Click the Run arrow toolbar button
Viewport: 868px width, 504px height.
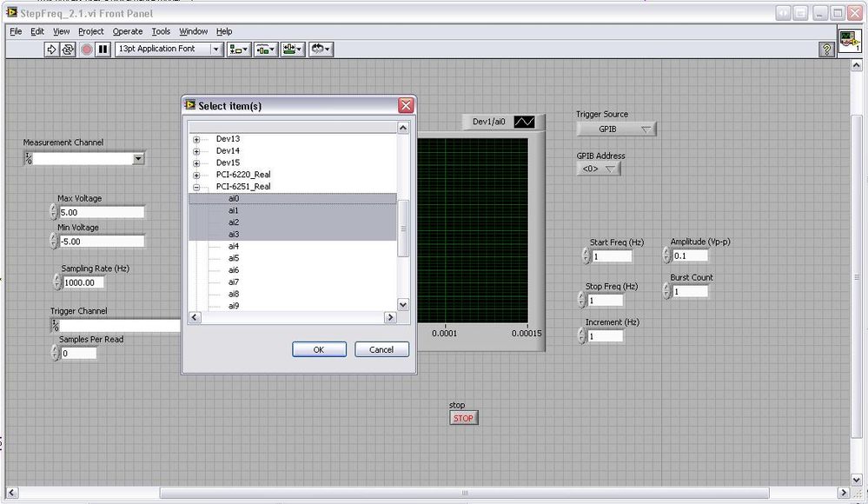pyautogui.click(x=52, y=50)
